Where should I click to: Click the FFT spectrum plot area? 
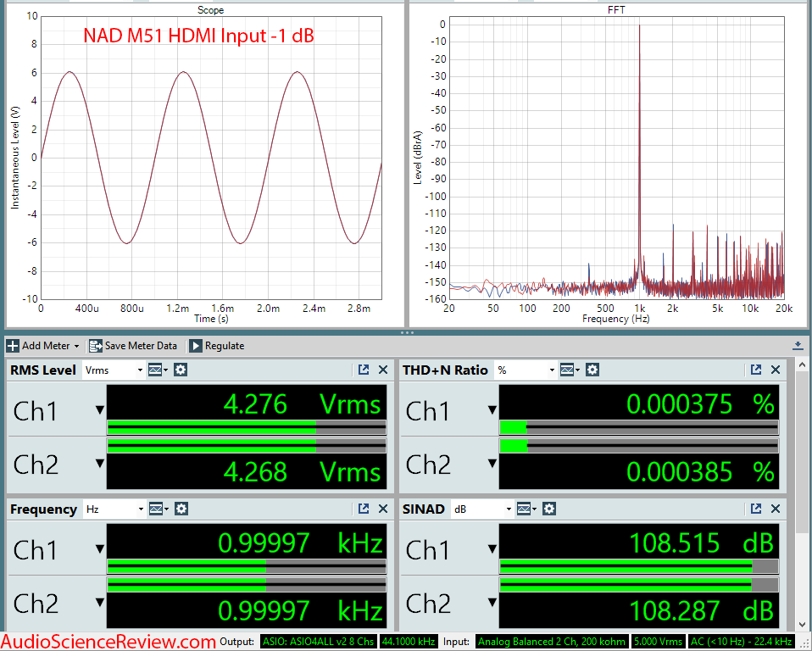[616, 158]
